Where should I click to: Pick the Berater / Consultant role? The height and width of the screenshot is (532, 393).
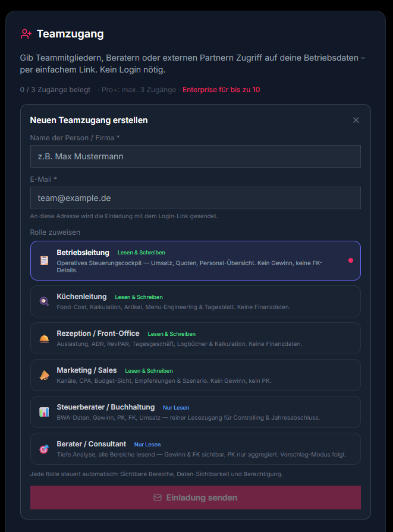click(196, 449)
